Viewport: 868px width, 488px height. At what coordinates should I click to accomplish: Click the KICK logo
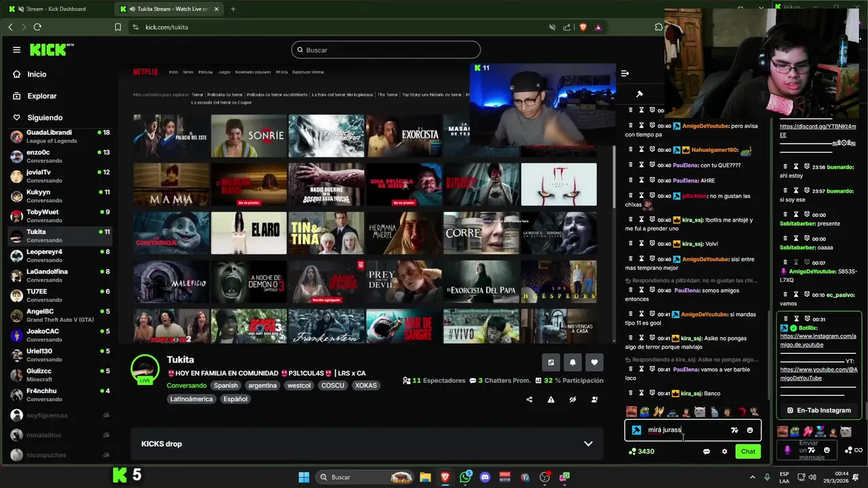[51, 49]
